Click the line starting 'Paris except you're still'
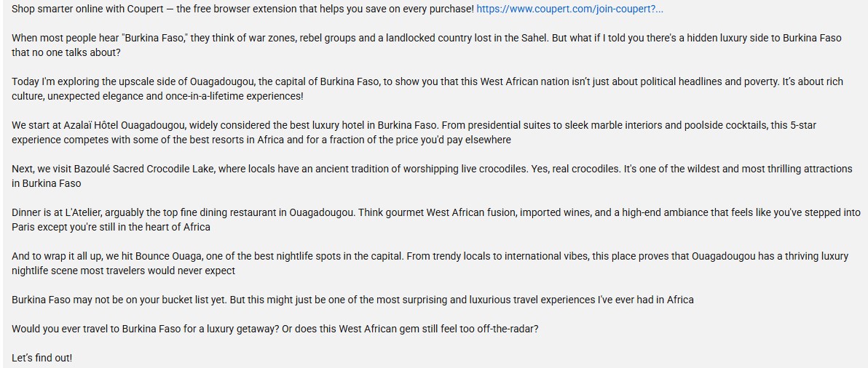This screenshot has width=868, height=368. point(111,227)
